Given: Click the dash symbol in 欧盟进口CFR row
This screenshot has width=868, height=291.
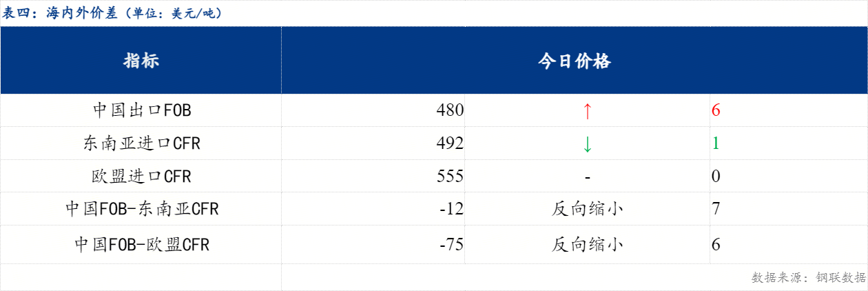Looking at the screenshot, I should [x=587, y=177].
